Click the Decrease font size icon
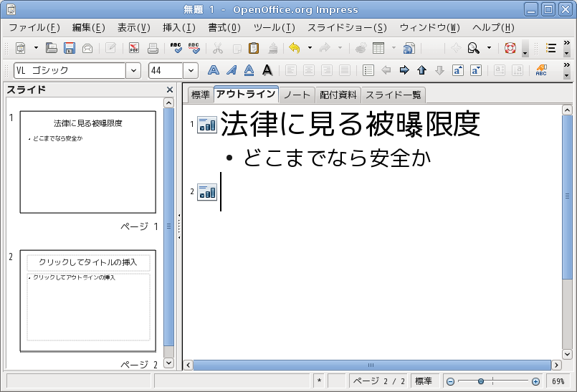The image size is (577, 392). [476, 70]
